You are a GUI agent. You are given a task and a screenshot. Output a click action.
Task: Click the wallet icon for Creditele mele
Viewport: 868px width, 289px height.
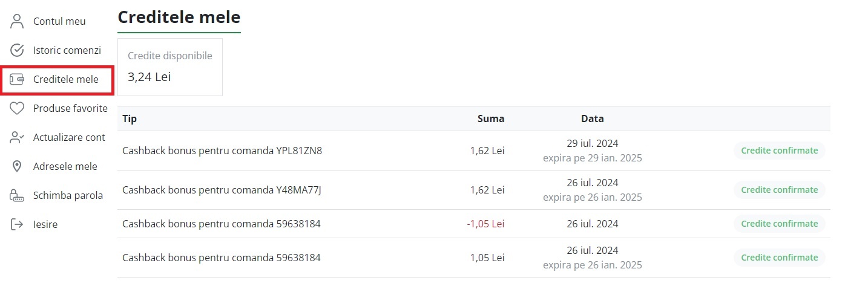pos(17,79)
